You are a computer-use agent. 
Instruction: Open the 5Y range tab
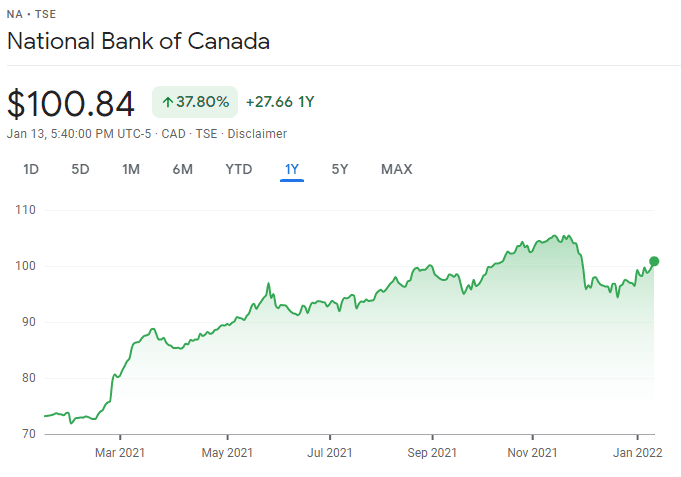340,169
